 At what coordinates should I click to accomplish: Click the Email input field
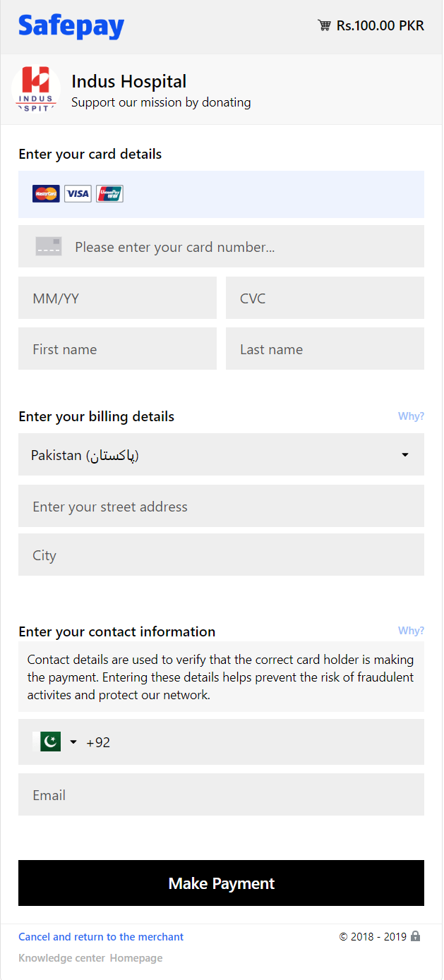[x=221, y=795]
